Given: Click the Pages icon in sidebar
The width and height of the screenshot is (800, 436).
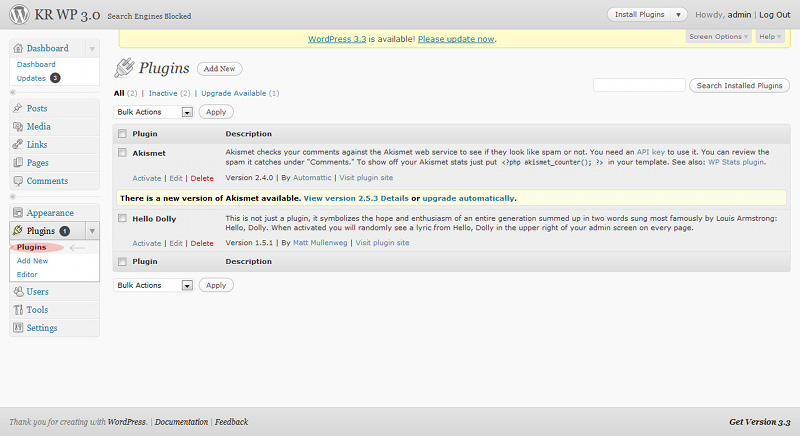Looking at the screenshot, I should tap(18, 163).
